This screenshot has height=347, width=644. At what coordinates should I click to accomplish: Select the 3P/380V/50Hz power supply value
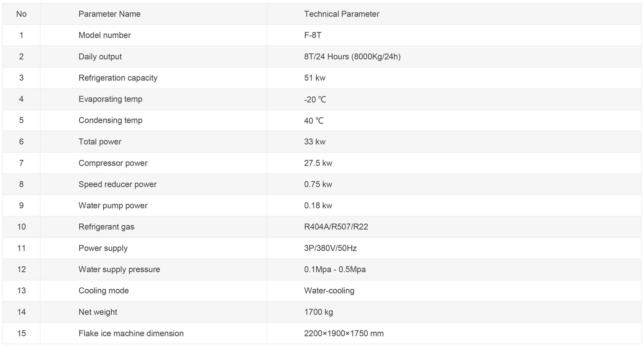click(x=330, y=248)
